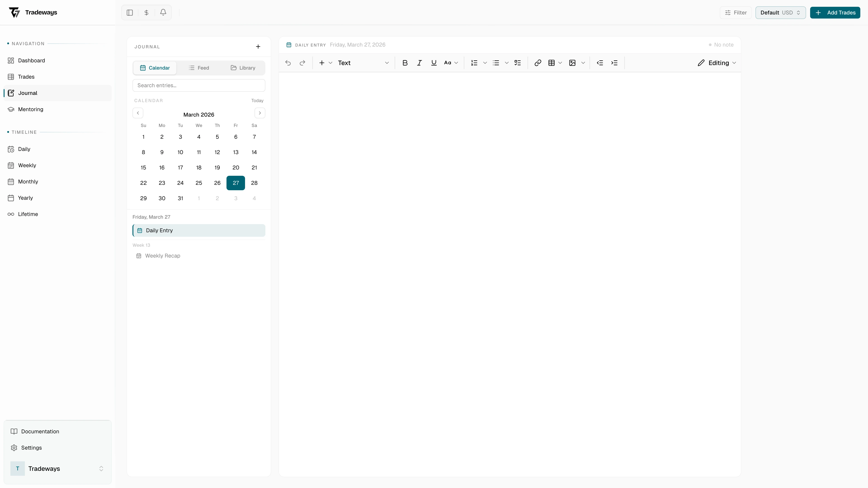Viewport: 868px width, 488px height.
Task: Switch to the Library tab
Action: (x=243, y=68)
